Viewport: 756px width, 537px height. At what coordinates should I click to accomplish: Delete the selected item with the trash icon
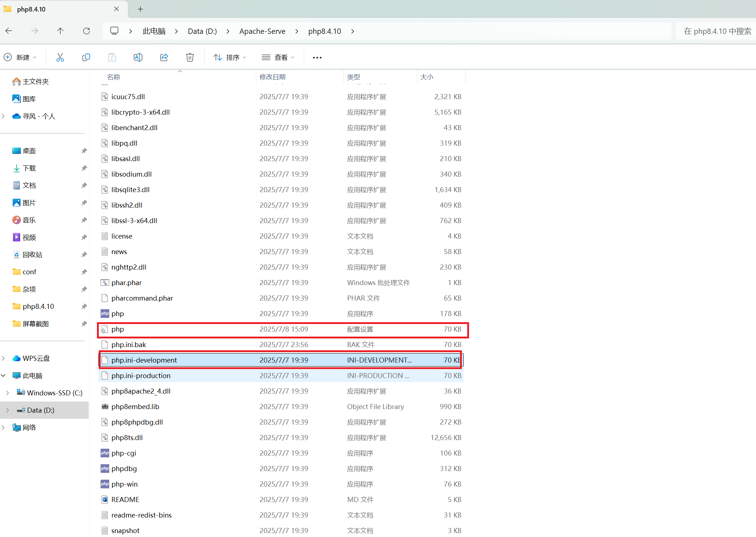(190, 57)
